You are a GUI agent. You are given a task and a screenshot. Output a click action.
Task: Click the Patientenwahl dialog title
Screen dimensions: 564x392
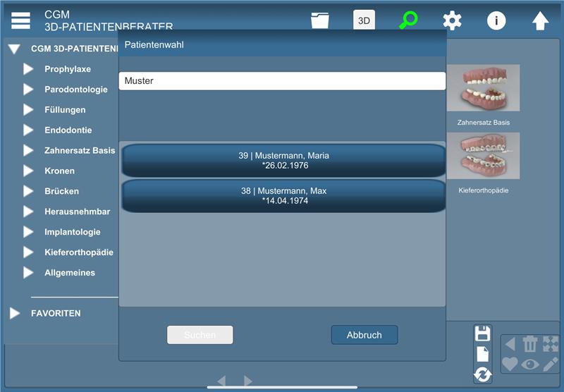154,44
